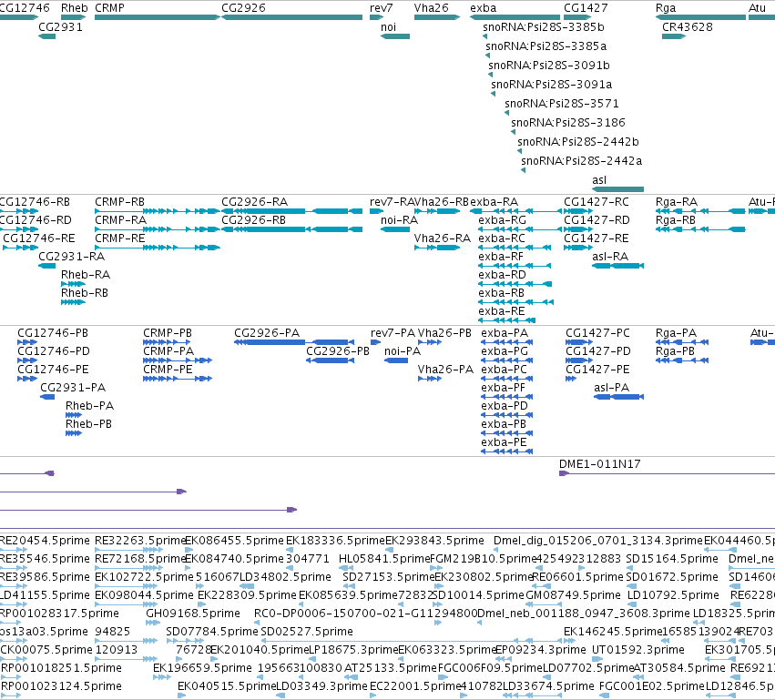The width and height of the screenshot is (775, 700).
Task: Click the exba-RE transcript label
Action: [x=502, y=311]
